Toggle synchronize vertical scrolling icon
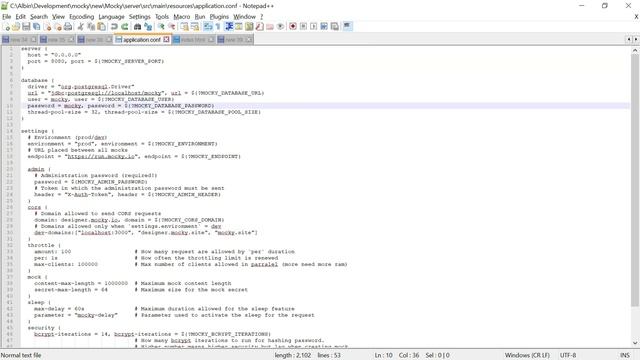 click(184, 27)
